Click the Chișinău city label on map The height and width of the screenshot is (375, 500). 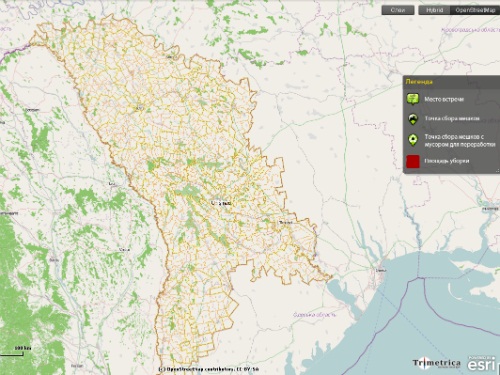tap(221, 203)
